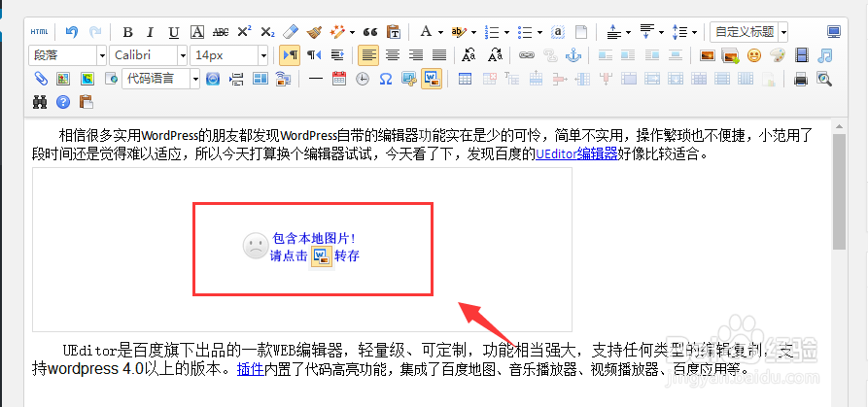Screen dimensions: 868x407
Task: Insert a video with film icon
Action: 802,55
